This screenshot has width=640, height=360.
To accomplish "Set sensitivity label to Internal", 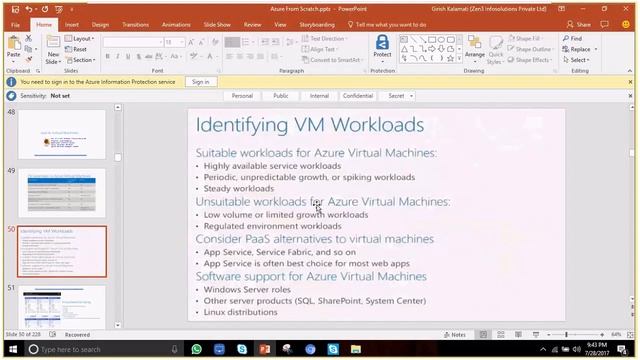I will coord(319,96).
